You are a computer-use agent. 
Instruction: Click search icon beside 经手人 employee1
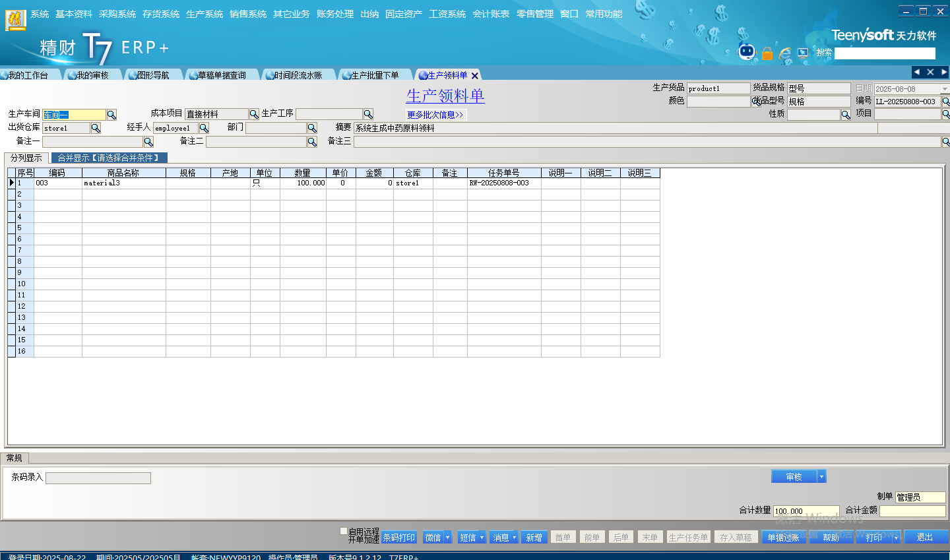click(204, 128)
